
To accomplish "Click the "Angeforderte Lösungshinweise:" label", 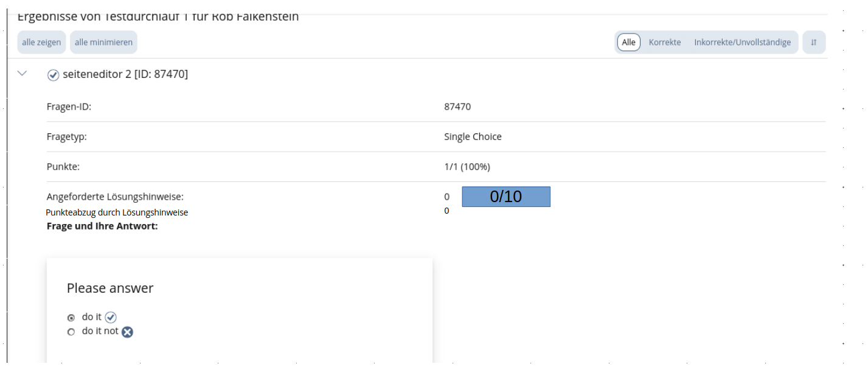I will point(115,197).
